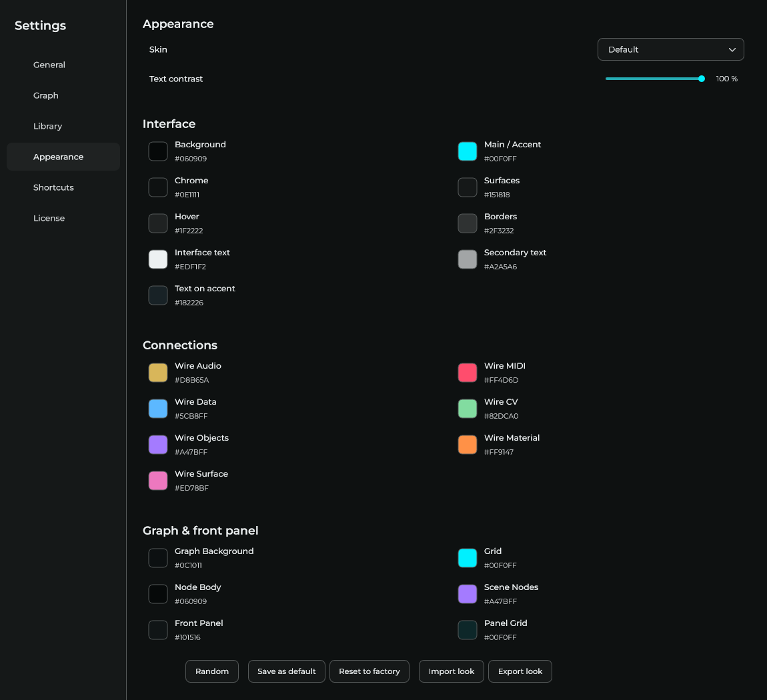
Task: Open the Skin dropdown
Action: (671, 49)
